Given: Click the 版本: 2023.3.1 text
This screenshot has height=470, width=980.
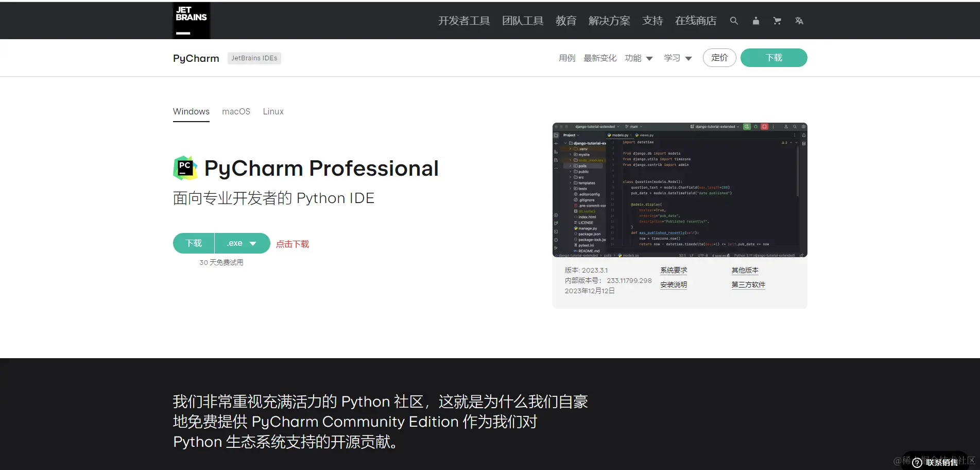Looking at the screenshot, I should click(586, 270).
